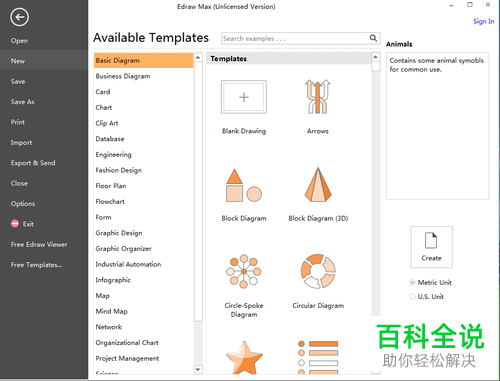Click Free Templates... link
Viewport: 500px width, 381px height.
pos(36,265)
